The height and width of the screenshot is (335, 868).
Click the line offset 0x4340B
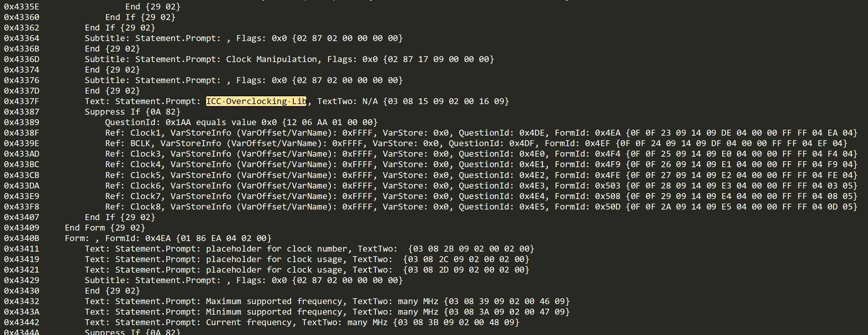click(22, 238)
